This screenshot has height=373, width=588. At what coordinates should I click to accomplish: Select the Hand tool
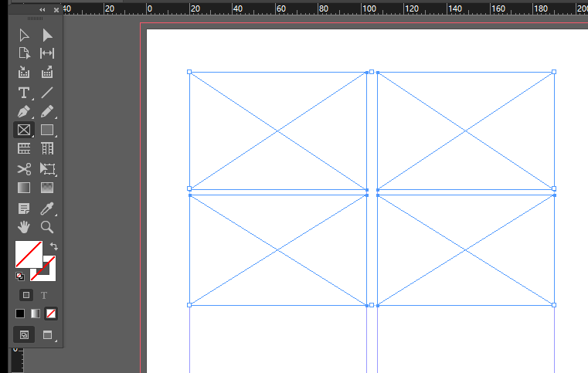[x=24, y=227]
